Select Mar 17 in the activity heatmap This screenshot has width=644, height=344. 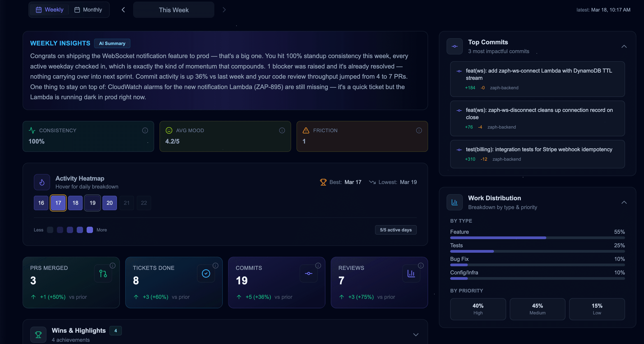(x=58, y=203)
